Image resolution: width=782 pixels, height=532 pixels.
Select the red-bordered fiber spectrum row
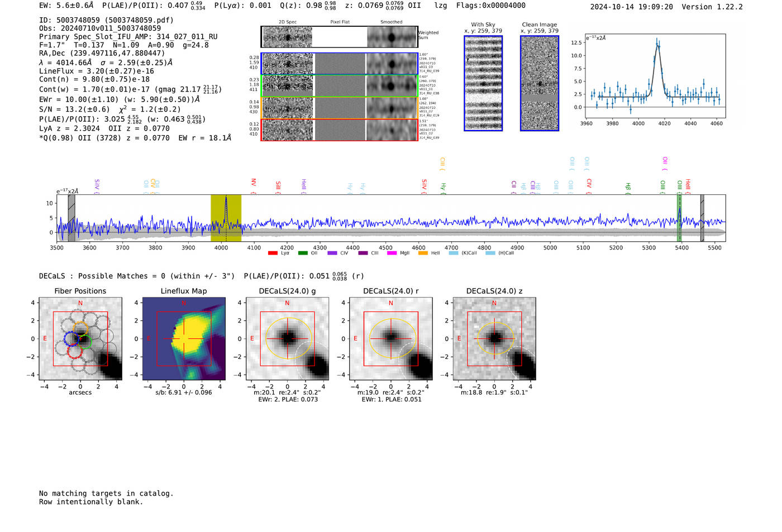pos(339,130)
